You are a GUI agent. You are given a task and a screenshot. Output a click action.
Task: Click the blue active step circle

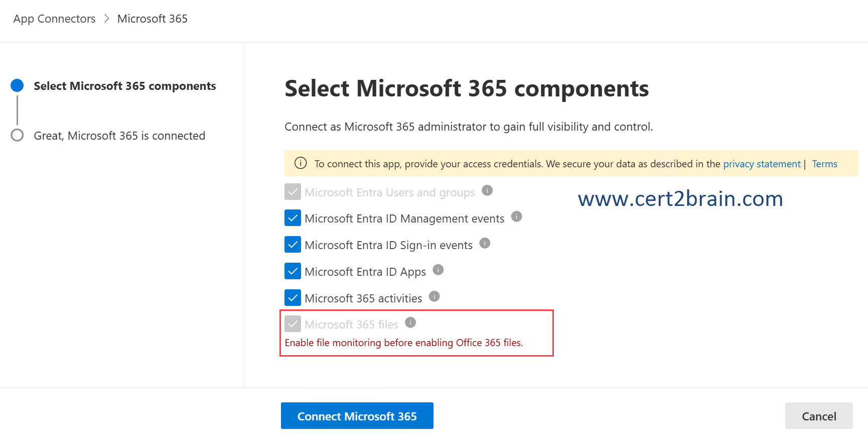[x=17, y=85]
